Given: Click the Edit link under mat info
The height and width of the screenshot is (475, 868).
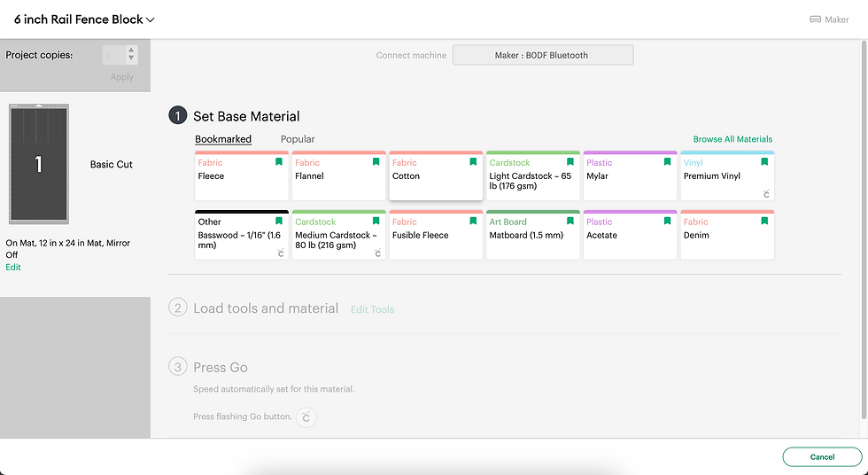Looking at the screenshot, I should coord(13,267).
